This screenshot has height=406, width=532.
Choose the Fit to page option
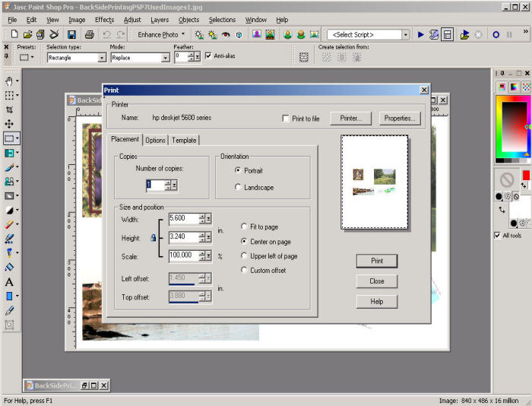pos(244,227)
